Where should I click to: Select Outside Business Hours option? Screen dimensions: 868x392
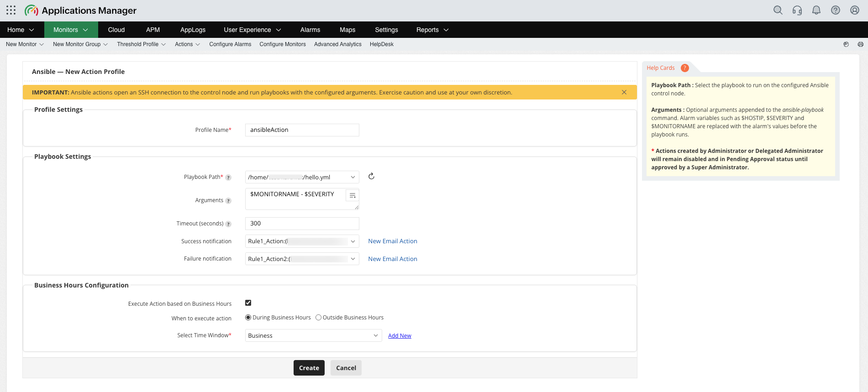point(318,318)
